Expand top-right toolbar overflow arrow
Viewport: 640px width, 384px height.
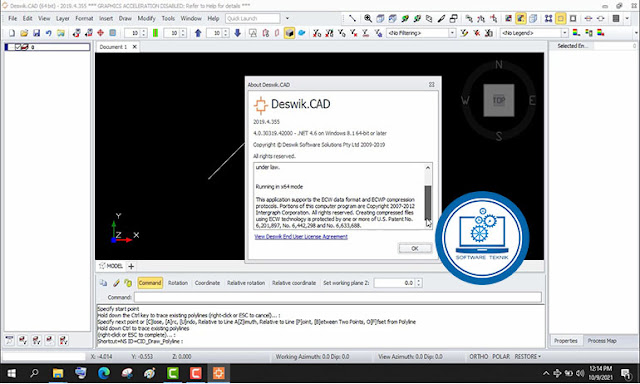point(627,18)
